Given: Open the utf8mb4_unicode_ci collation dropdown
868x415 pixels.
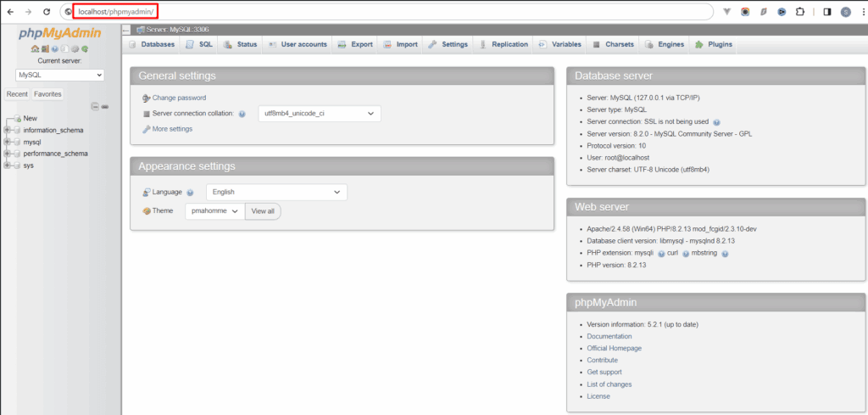Looking at the screenshot, I should pos(319,113).
